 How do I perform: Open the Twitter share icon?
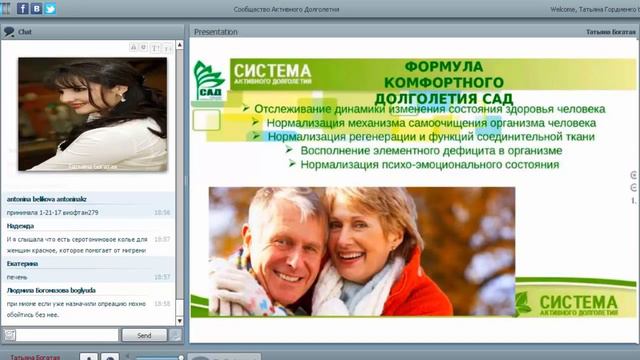tap(50, 9)
